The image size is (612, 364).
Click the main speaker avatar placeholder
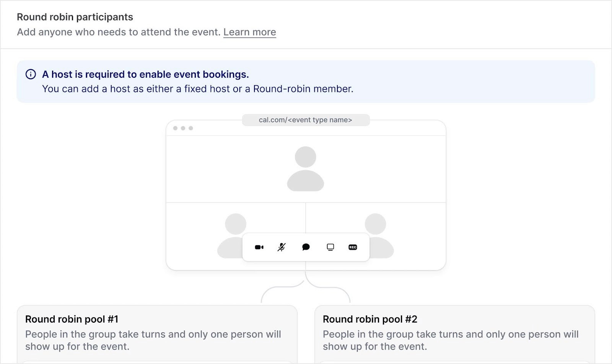305,168
